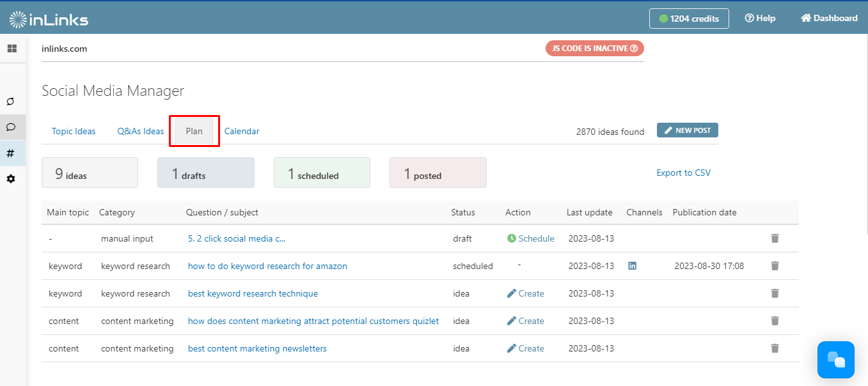Viewport: 868px width, 386px height.
Task: Open 'best content marketing newsletters' subject
Action: [x=257, y=348]
